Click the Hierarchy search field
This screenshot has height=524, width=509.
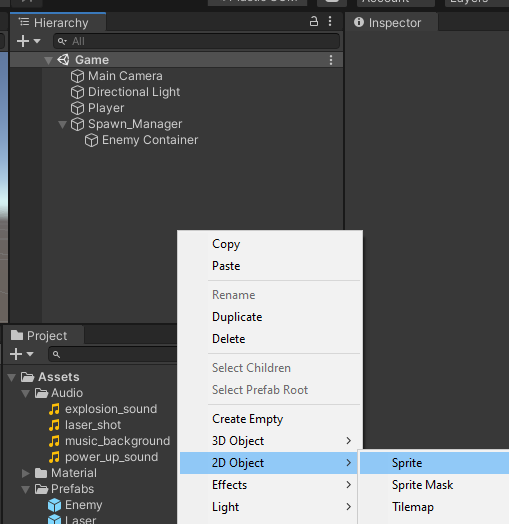click(197, 41)
